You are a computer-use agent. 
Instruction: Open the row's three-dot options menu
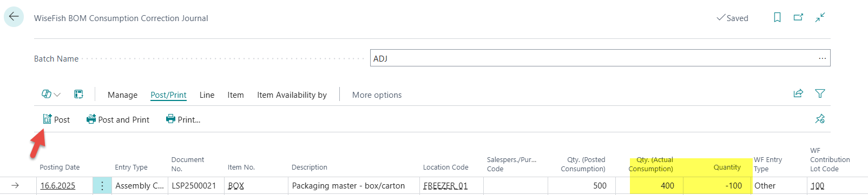click(102, 185)
